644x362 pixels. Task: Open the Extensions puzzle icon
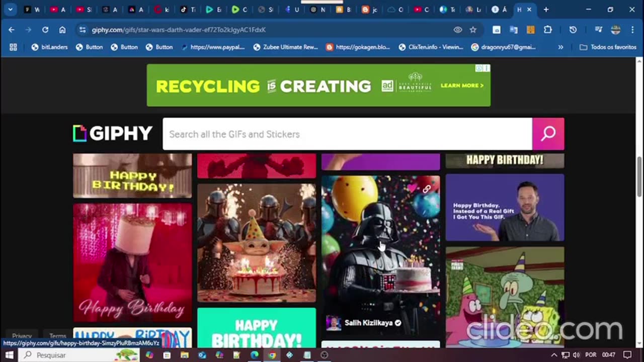[x=548, y=30]
